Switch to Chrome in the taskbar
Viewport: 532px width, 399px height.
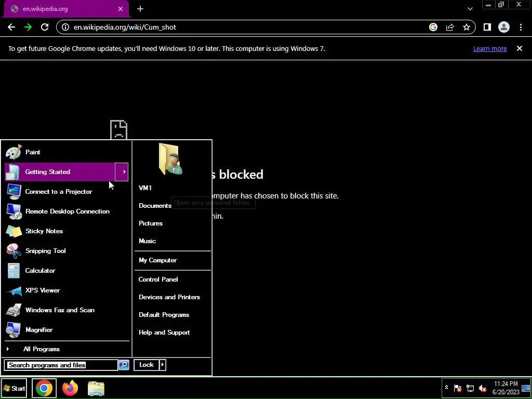point(44,388)
